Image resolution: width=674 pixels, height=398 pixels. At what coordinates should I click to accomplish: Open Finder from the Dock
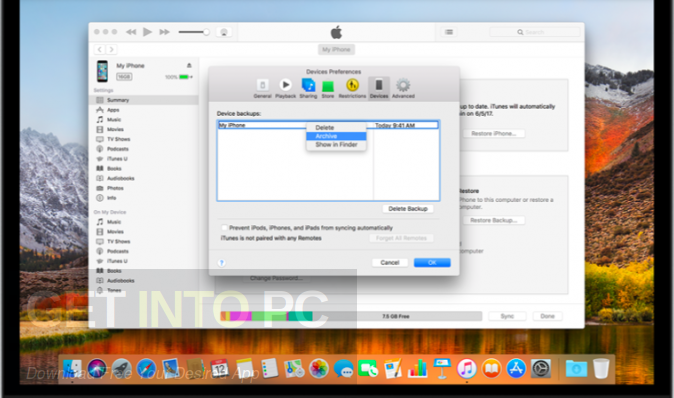click(x=72, y=369)
